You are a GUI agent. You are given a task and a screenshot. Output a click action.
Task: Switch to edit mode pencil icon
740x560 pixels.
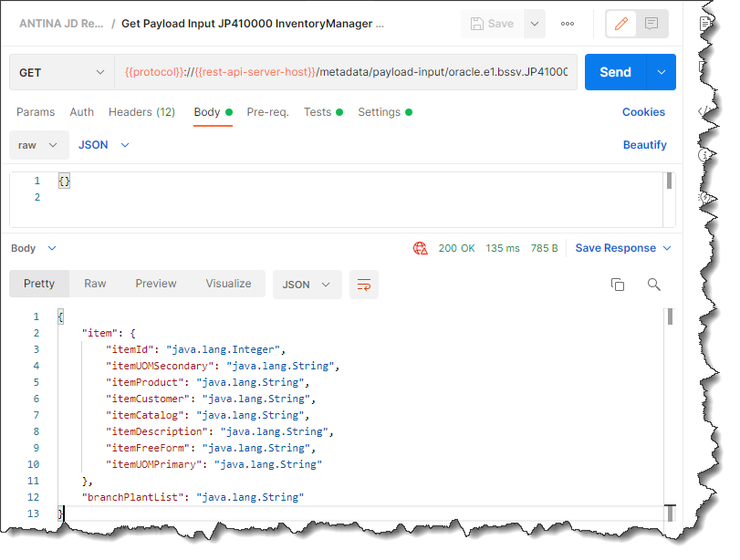coord(621,24)
